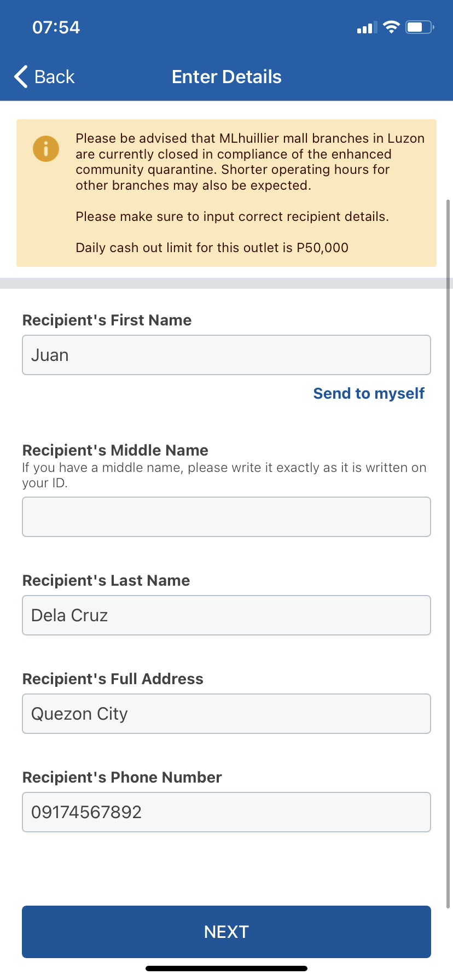Select the Full Address field Quezon City

(x=226, y=714)
